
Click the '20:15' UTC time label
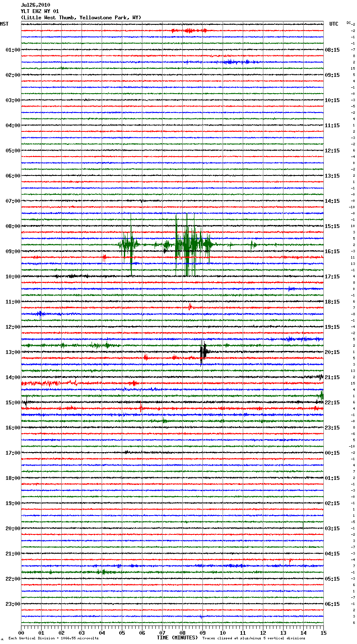pyautogui.click(x=332, y=352)
